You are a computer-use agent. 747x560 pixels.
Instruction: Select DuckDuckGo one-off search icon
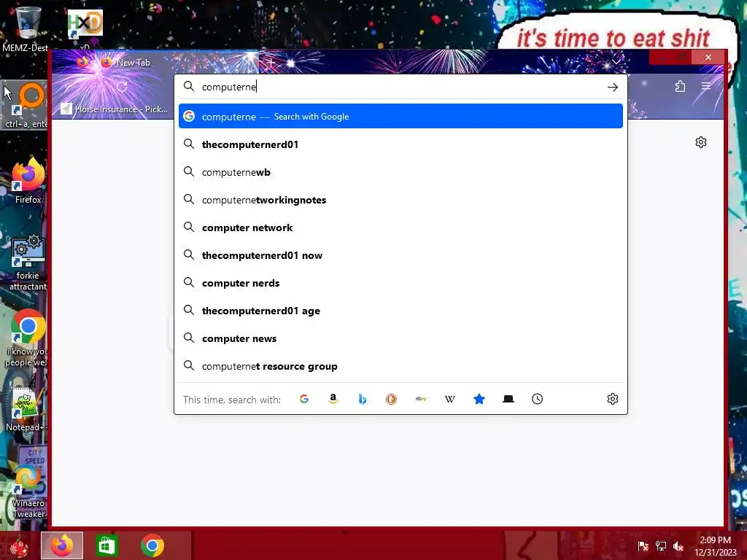point(391,399)
